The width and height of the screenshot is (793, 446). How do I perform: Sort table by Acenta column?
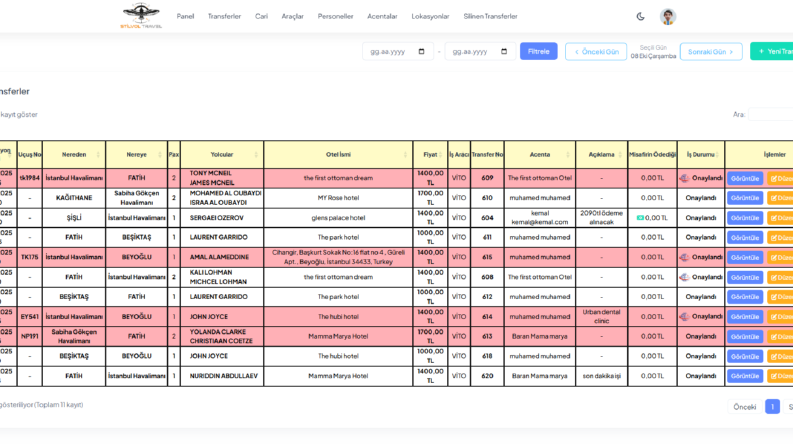pyautogui.click(x=540, y=155)
